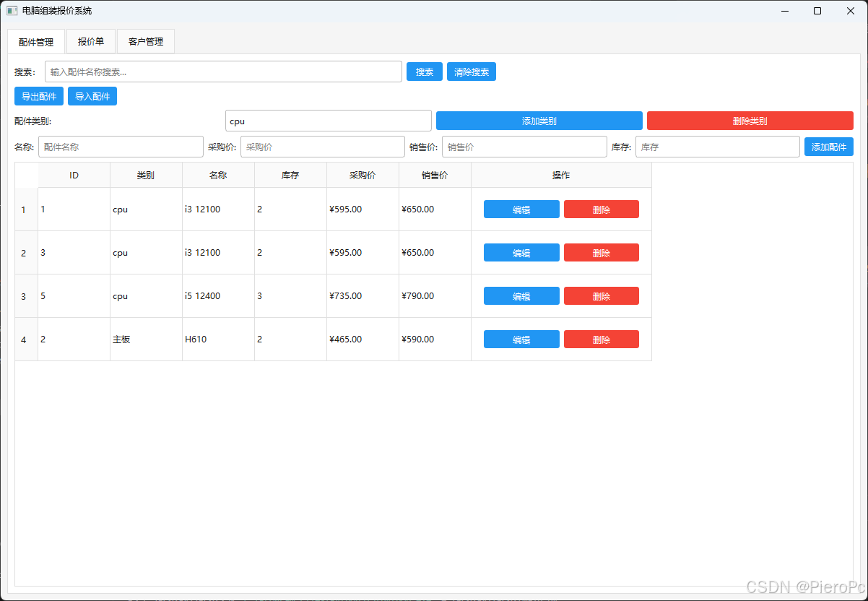Image resolution: width=868 pixels, height=601 pixels.
Task: Focus the 库存 input field
Action: click(x=718, y=147)
